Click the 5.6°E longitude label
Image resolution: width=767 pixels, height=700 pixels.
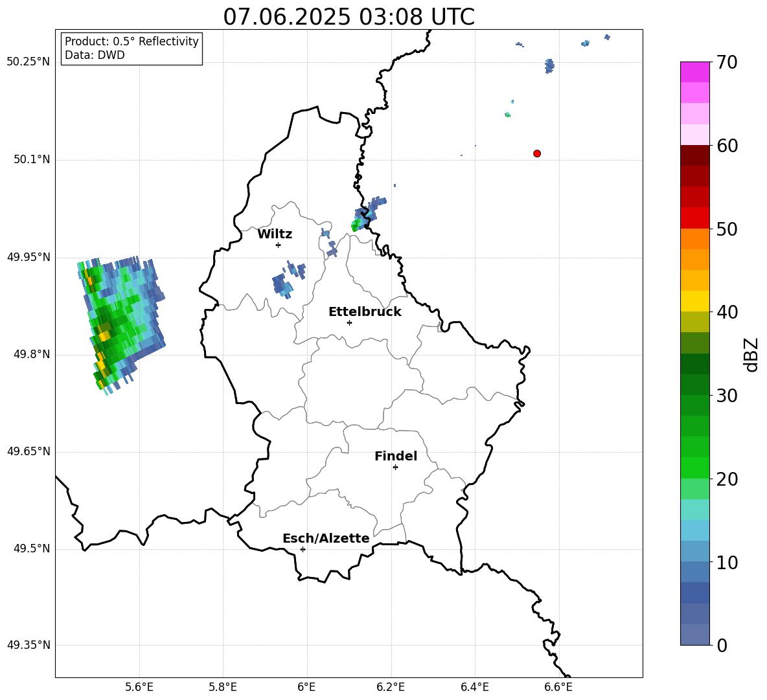click(139, 687)
